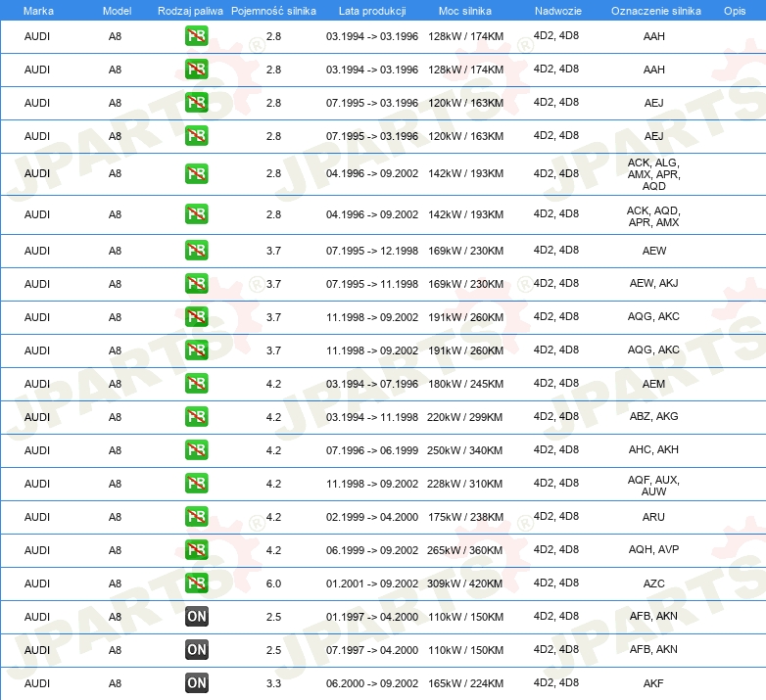Select the Rodzaj paliwa column header
Screen dimensions: 766x700
click(189, 10)
